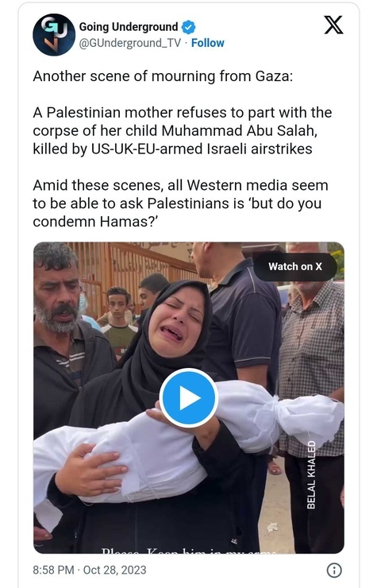Screen dimensions: 377x588
Task: Click the blue verified badge
Action: pyautogui.click(x=189, y=27)
